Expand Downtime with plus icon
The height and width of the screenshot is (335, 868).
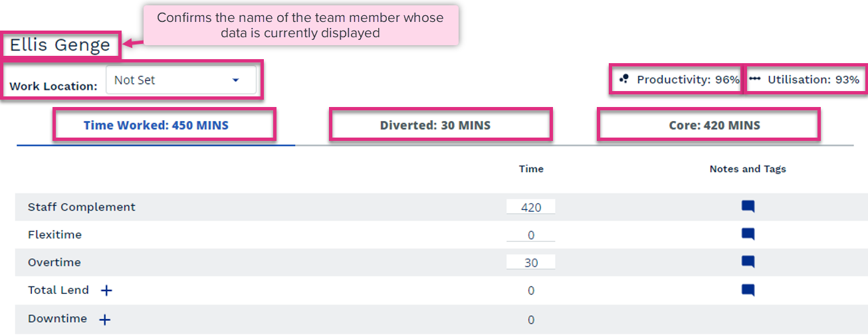(105, 320)
